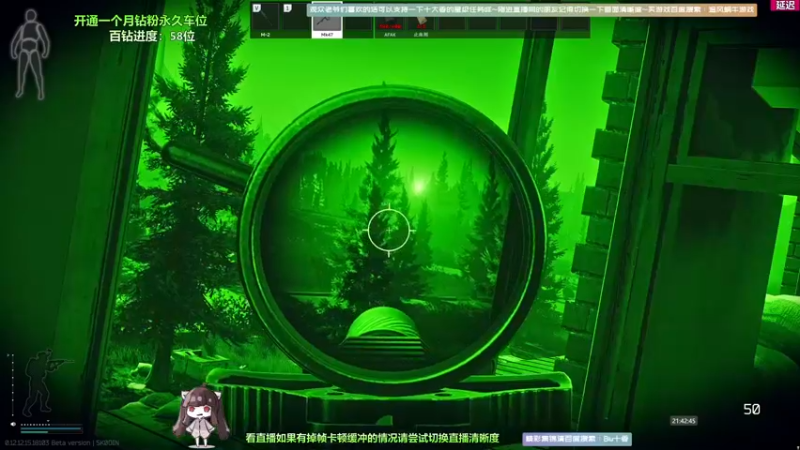Click the scrolling announcement banner at top
Image resolution: width=800 pixels, height=450 pixels.
tap(531, 9)
